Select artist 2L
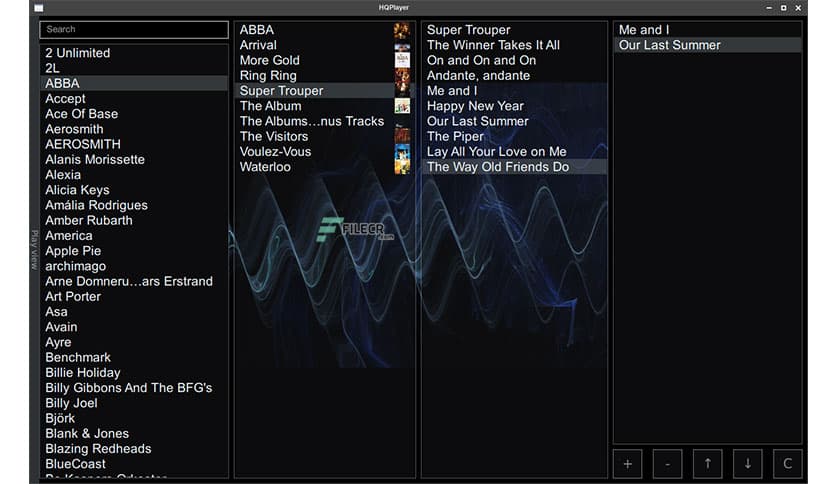The height and width of the screenshot is (484, 836). 134,68
